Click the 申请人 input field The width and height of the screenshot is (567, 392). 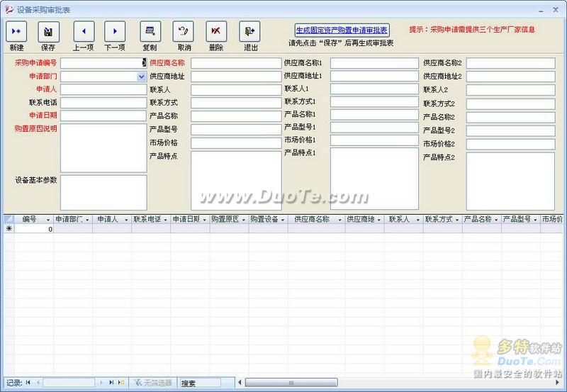click(x=103, y=89)
